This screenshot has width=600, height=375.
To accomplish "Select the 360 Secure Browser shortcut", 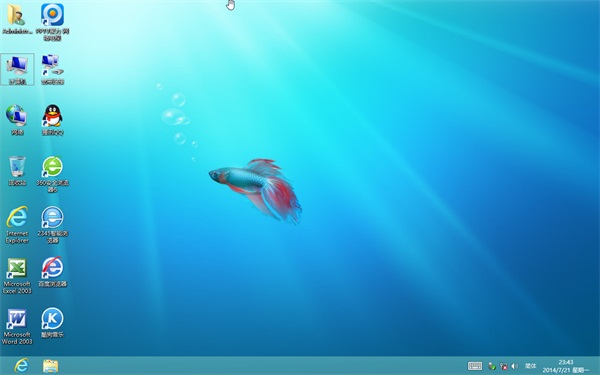I will (52, 174).
